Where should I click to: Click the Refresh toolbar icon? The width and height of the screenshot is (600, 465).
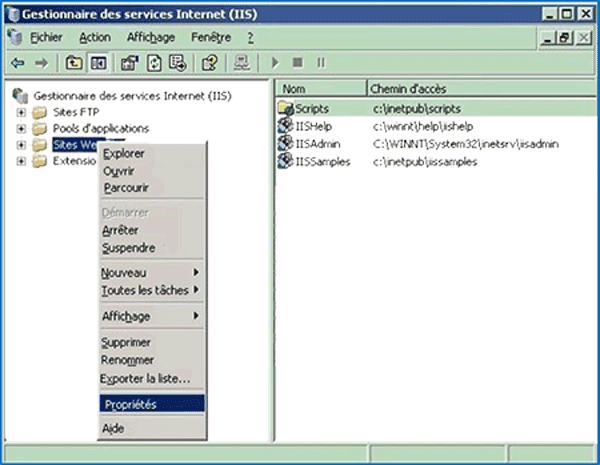point(154,62)
